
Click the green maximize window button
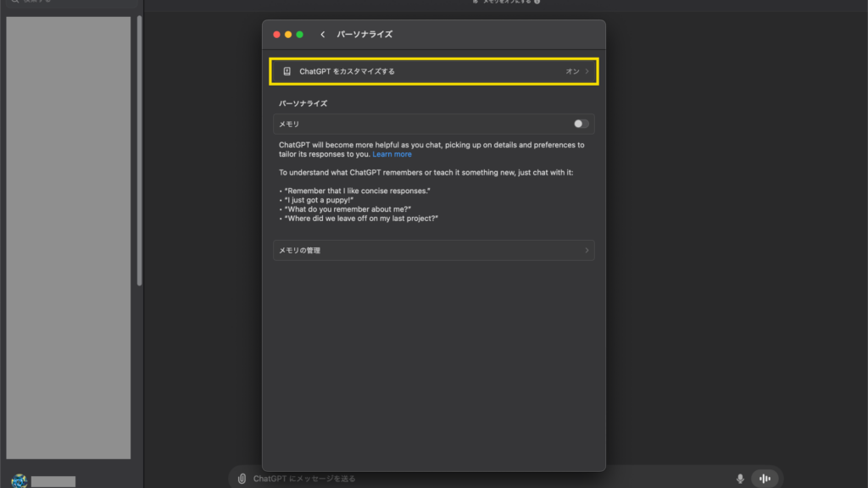pos(299,35)
